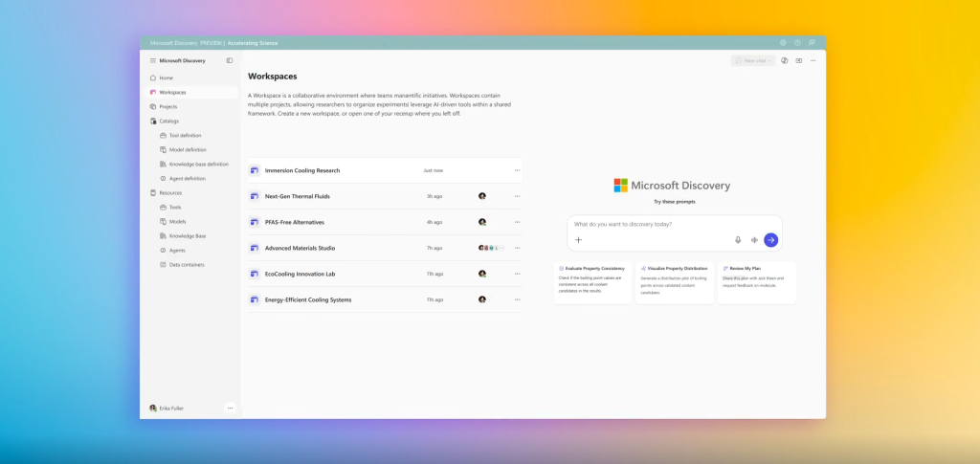Open more options for Advanced Materials Studio
This screenshot has height=464, width=980.
[518, 248]
